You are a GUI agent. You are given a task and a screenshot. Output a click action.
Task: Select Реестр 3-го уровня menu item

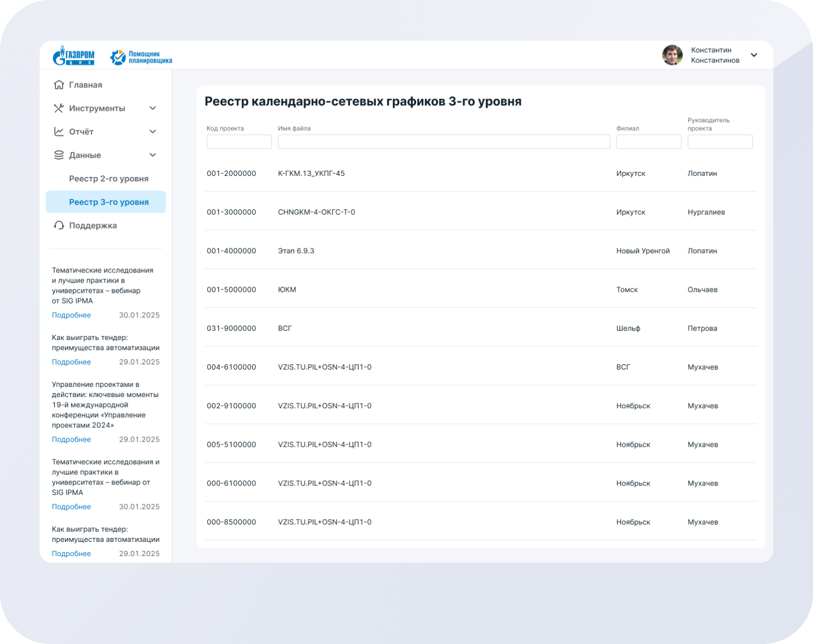(109, 202)
